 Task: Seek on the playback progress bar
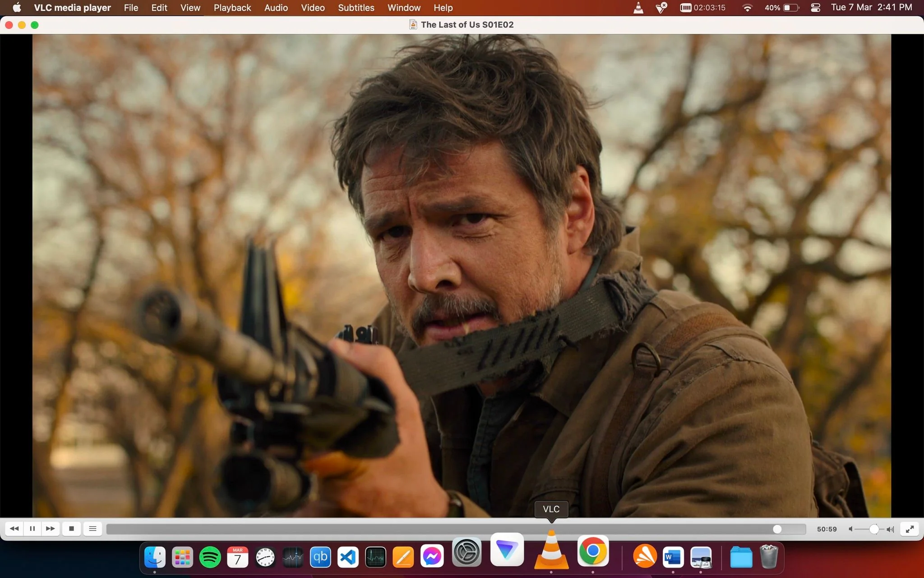[456, 529]
